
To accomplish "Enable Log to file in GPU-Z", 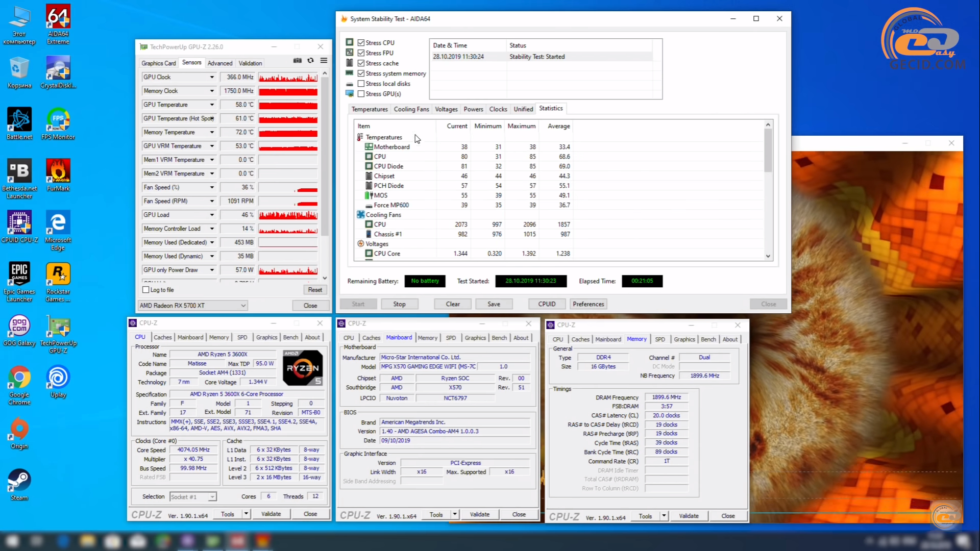I will (146, 290).
